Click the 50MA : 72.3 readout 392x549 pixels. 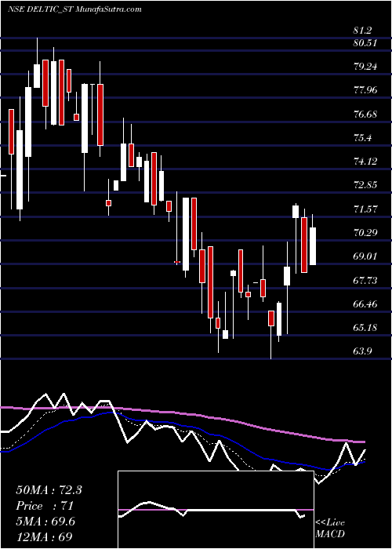pyautogui.click(x=49, y=490)
